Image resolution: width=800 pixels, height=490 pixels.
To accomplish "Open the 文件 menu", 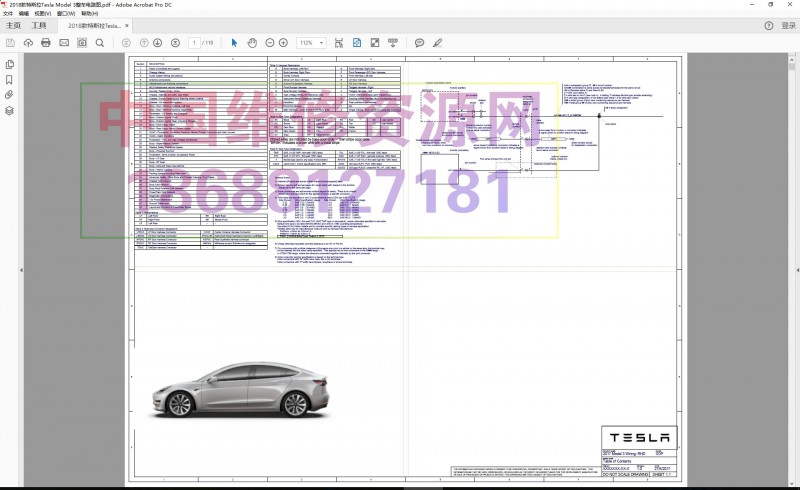I will 8,13.
